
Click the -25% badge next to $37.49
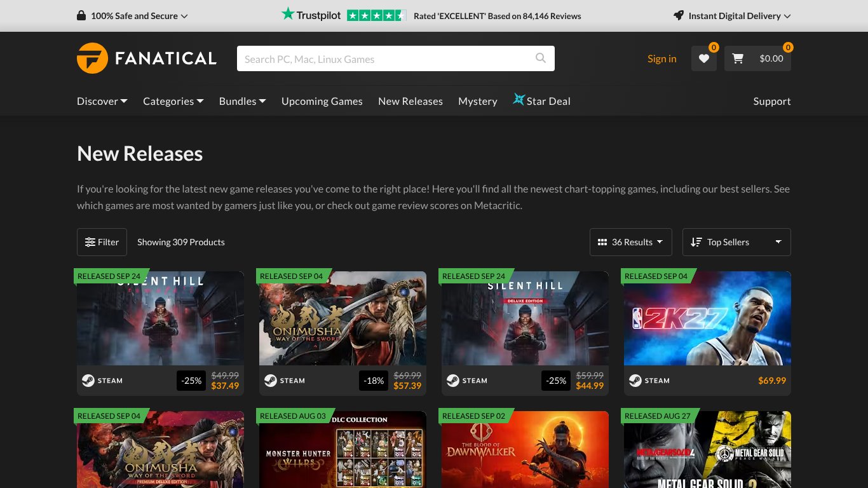(x=191, y=381)
